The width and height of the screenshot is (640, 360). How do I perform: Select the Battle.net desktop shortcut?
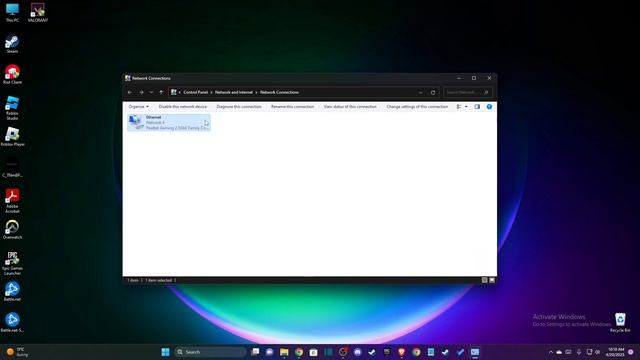(x=12, y=291)
